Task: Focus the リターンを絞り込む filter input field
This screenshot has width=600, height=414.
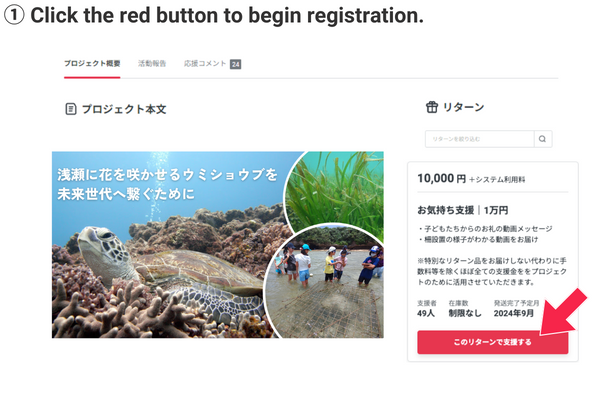Action: 479,139
